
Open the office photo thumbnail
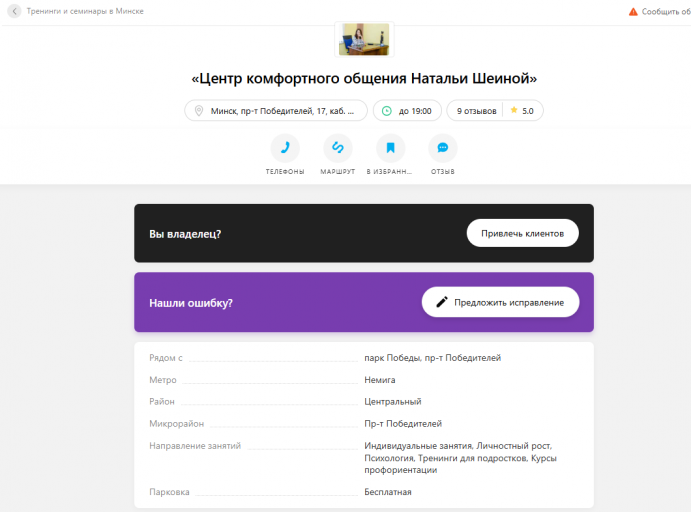pyautogui.click(x=364, y=39)
